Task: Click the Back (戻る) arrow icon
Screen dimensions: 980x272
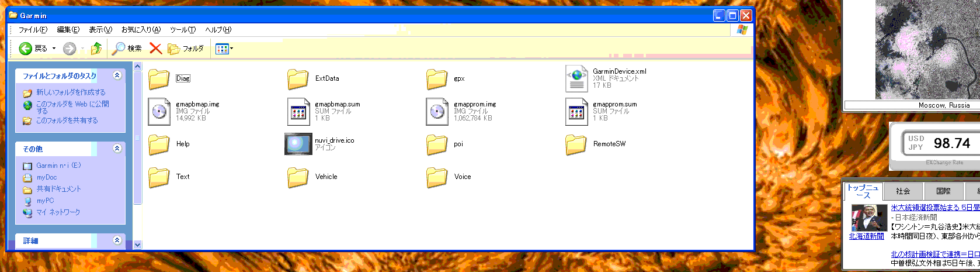Action: coord(25,49)
